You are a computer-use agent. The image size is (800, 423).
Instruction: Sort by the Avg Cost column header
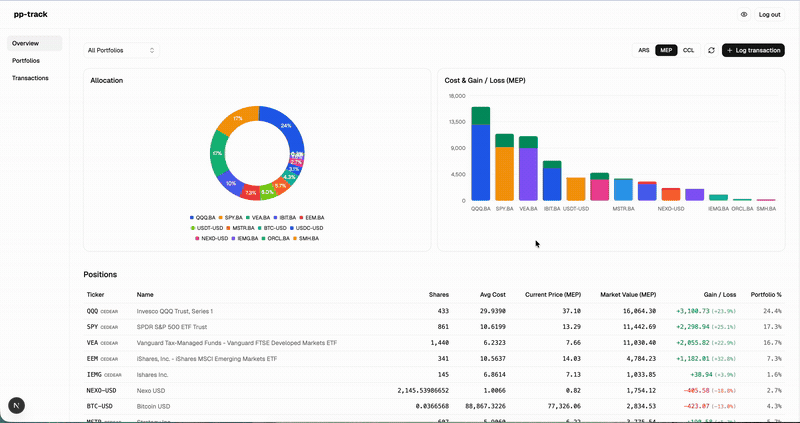[493, 294]
